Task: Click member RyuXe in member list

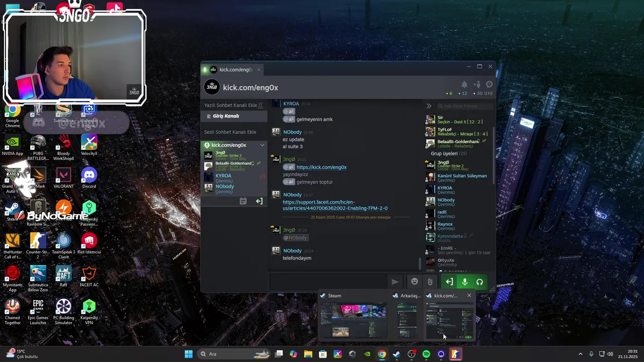Action: [x=458, y=262]
